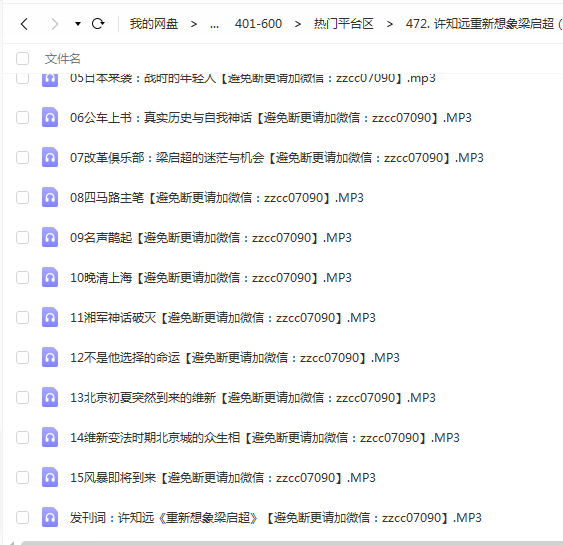Navigate to 我的网盘 breadcrumb
The height and width of the screenshot is (545, 563).
click(154, 24)
